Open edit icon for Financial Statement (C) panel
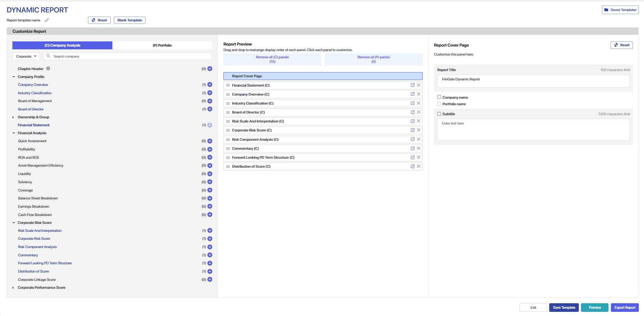 412,85
